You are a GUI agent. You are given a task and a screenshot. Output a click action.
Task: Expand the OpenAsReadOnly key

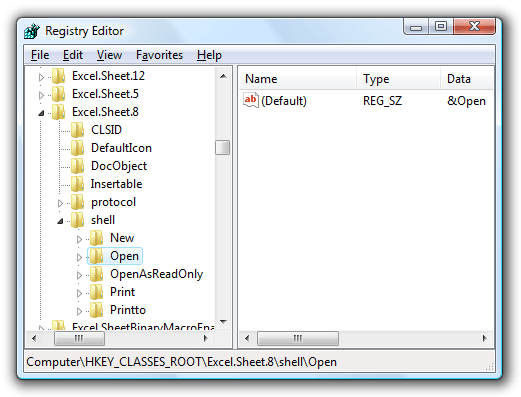pos(79,275)
